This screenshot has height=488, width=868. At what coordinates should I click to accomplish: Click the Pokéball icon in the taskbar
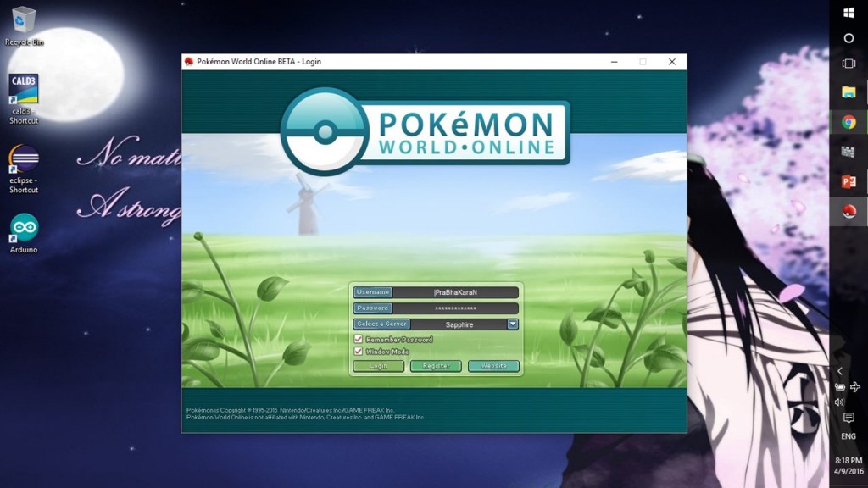coord(849,212)
